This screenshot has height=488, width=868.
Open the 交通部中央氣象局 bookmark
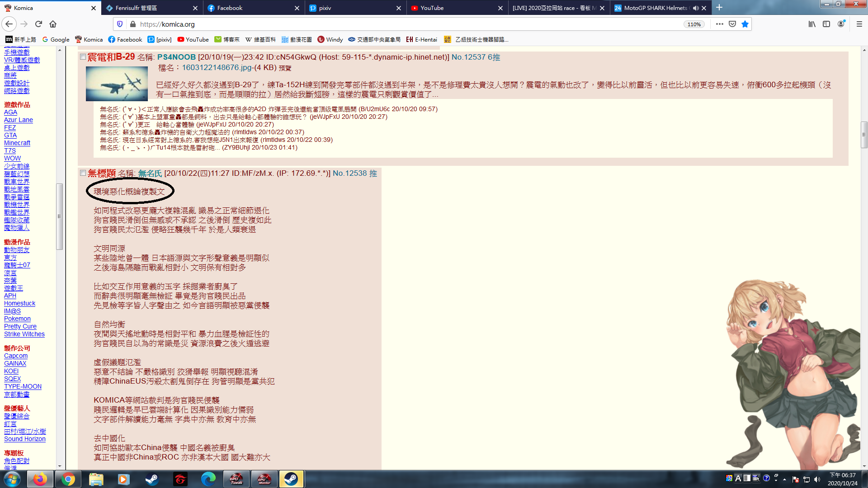click(x=374, y=39)
